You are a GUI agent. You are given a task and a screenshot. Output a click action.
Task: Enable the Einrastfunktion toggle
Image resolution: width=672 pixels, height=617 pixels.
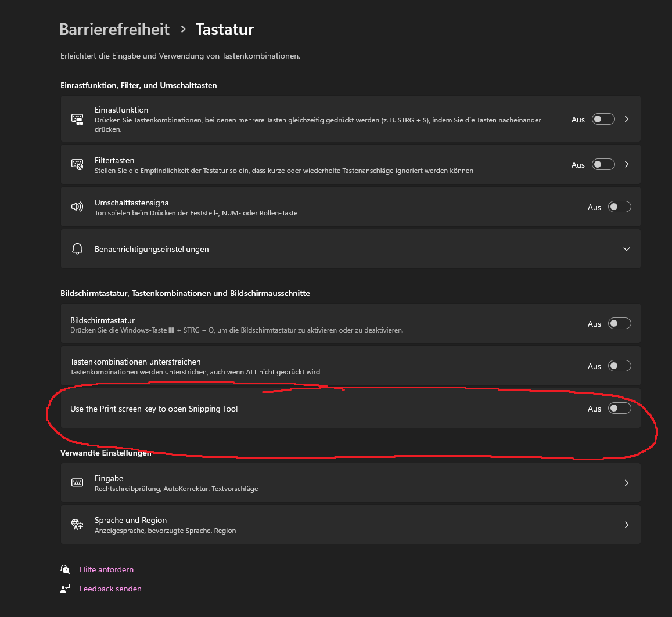(x=603, y=119)
